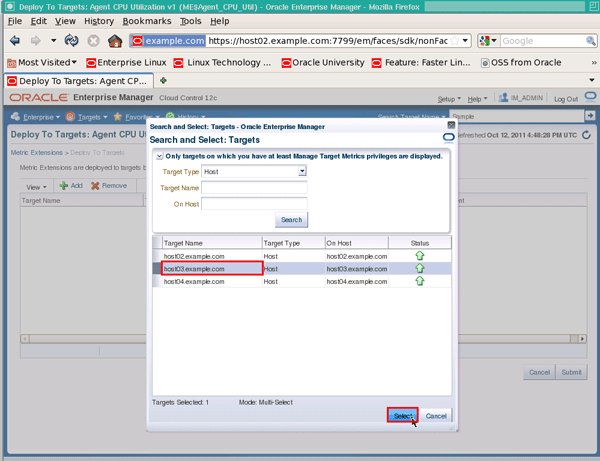Open the Firefox home page icon

click(x=115, y=41)
